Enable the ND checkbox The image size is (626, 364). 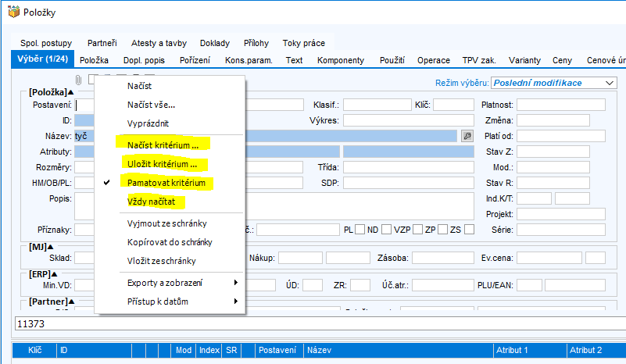click(x=386, y=230)
